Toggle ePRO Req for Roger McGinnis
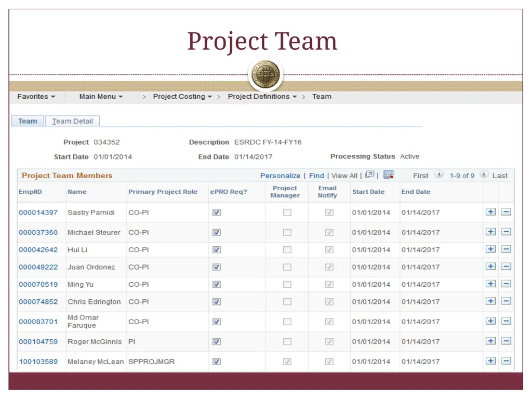532x399 pixels. tap(217, 342)
